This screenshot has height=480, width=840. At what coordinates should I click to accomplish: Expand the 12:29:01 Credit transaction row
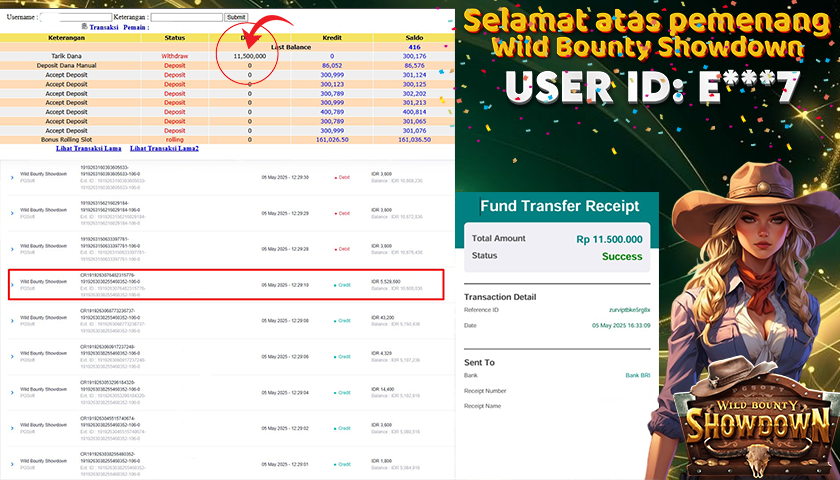point(12,464)
